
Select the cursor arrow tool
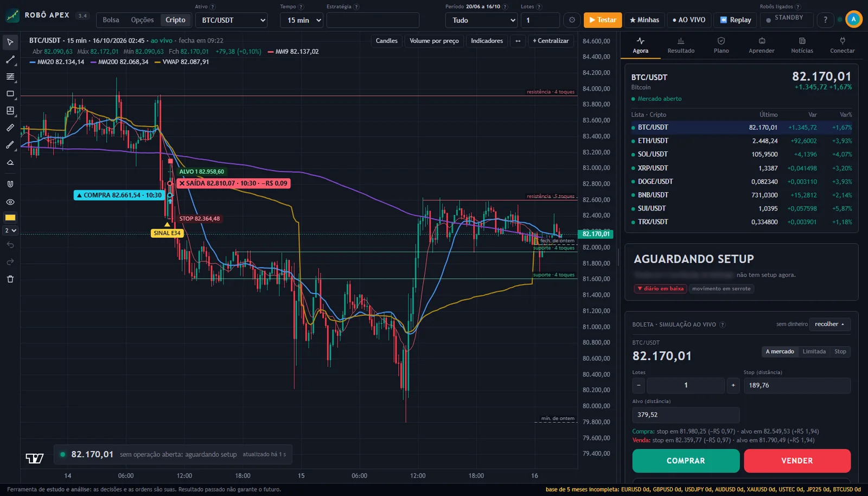click(10, 42)
